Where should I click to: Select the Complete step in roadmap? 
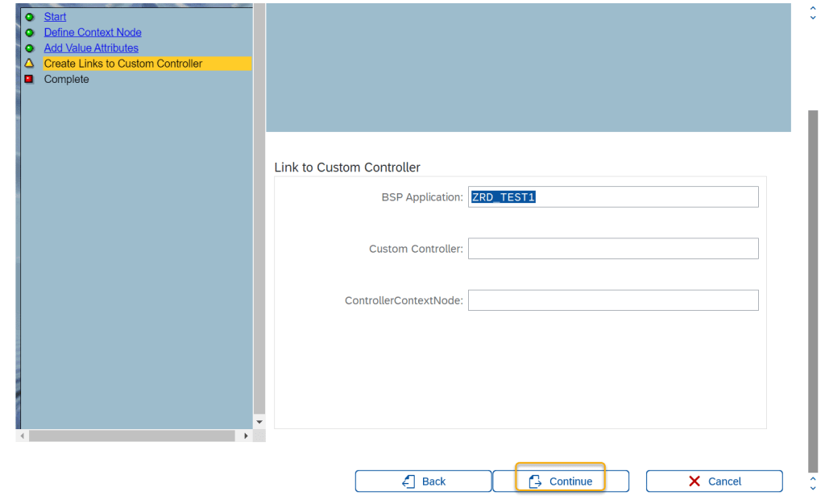pyautogui.click(x=66, y=80)
